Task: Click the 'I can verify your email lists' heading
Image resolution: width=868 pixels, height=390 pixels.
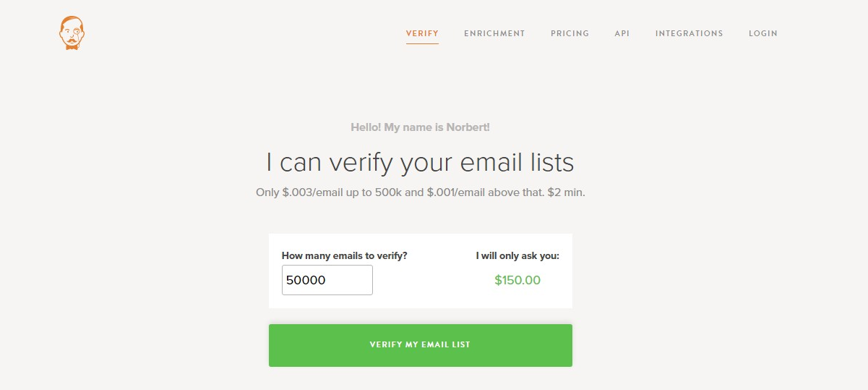Action: 420,162
